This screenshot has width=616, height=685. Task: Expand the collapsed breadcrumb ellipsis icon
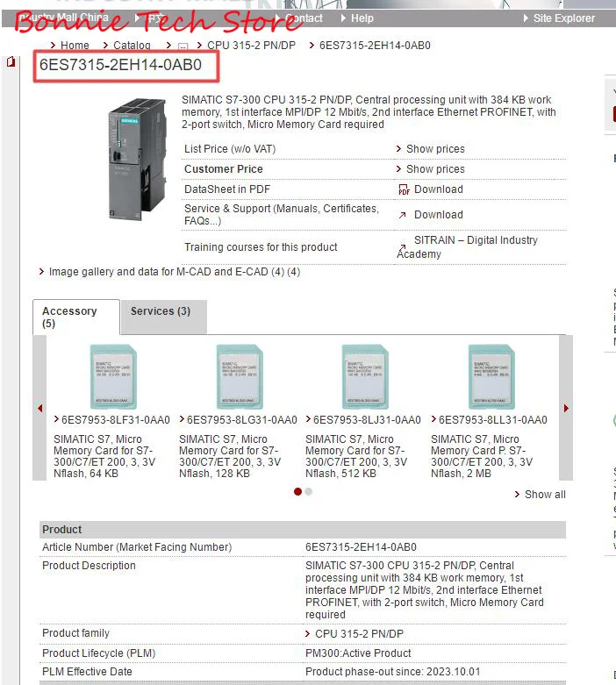183,46
